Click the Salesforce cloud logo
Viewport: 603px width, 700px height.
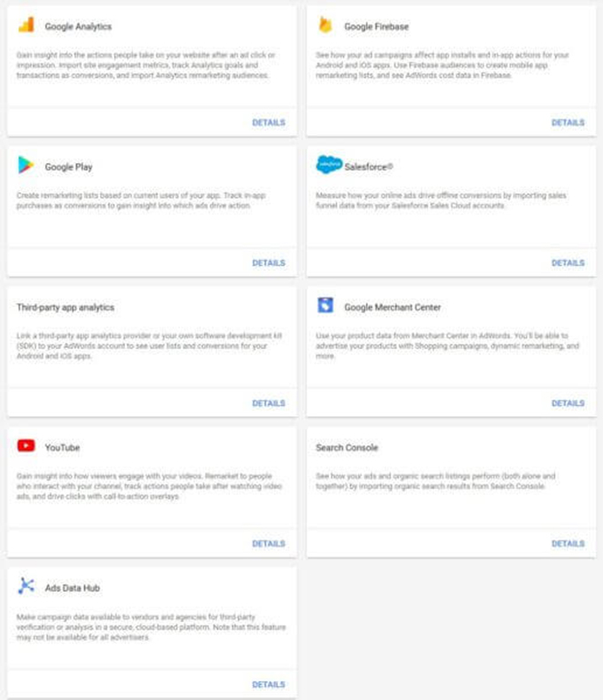coord(329,165)
